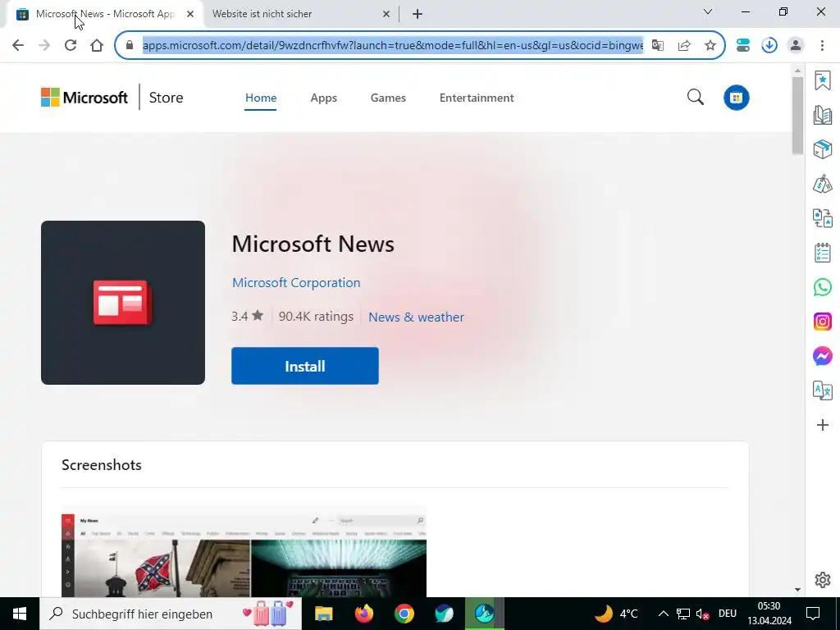Click the forward navigation arrow
Screen dimensions: 840x630
pyautogui.click(x=44, y=45)
